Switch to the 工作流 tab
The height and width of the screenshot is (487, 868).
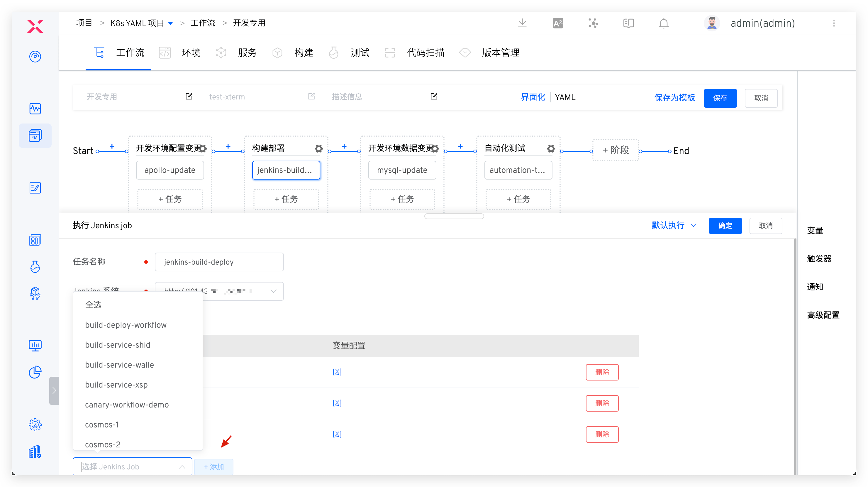pos(118,53)
